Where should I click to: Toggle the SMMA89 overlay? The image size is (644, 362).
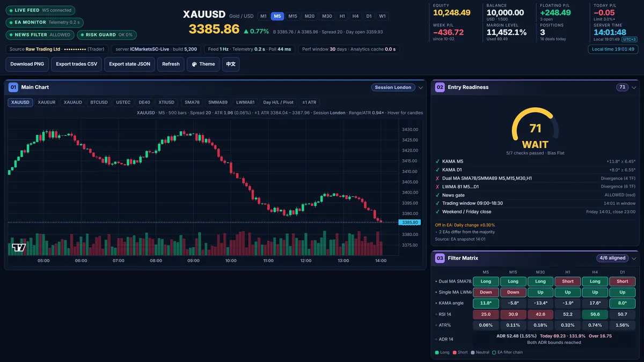pyautogui.click(x=218, y=102)
